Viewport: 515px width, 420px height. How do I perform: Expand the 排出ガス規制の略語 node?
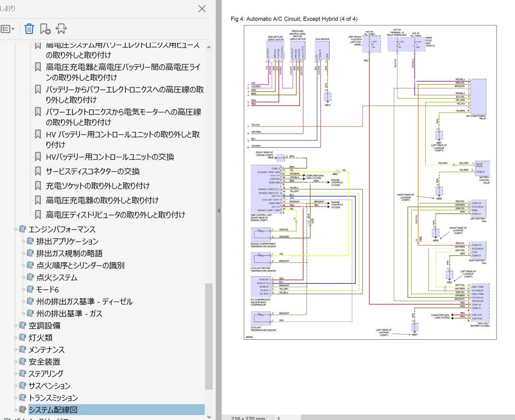click(23, 253)
